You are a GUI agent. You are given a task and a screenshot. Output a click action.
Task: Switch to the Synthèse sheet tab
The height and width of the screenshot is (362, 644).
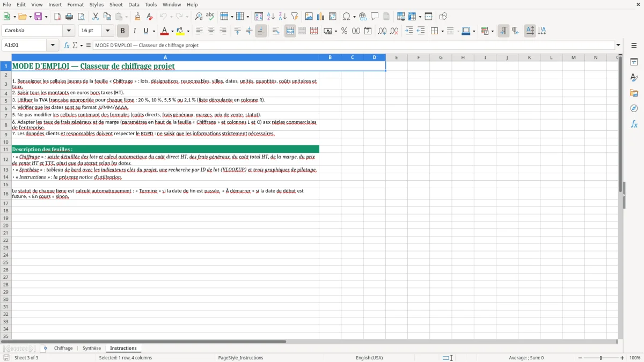click(x=92, y=348)
